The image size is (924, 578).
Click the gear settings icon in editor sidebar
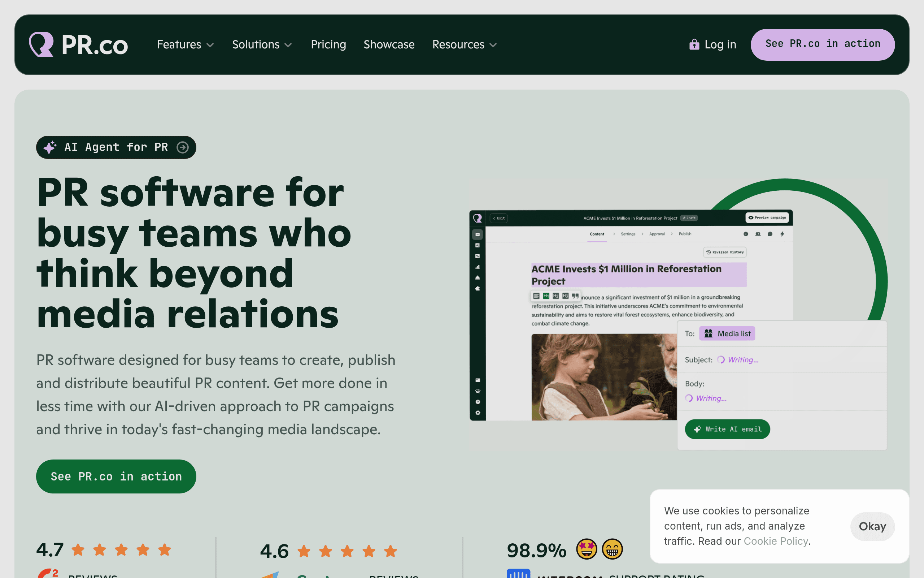478,413
